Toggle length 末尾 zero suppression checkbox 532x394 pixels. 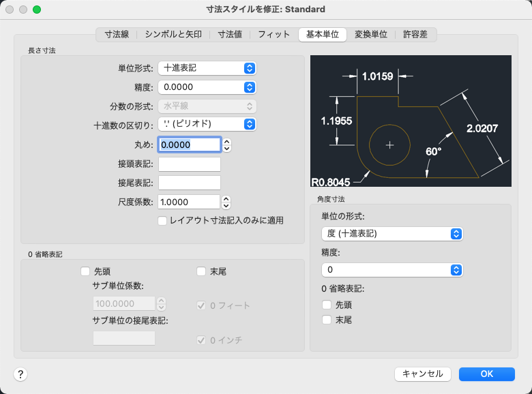[x=201, y=271]
